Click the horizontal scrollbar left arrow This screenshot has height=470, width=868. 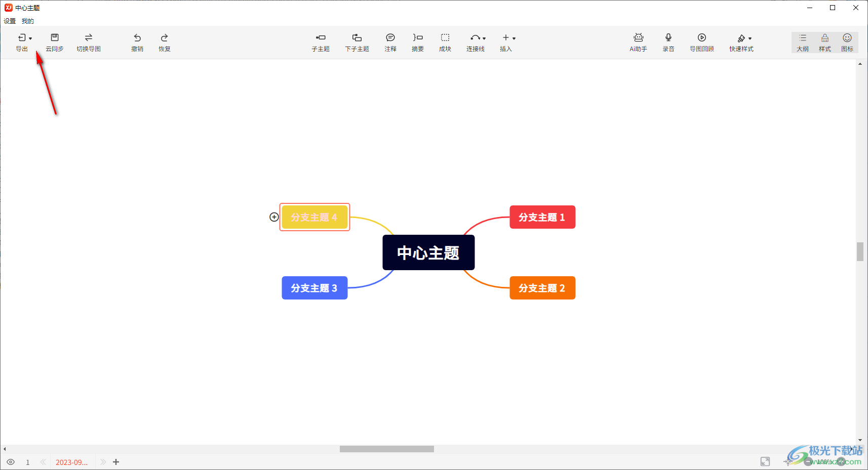click(5, 449)
